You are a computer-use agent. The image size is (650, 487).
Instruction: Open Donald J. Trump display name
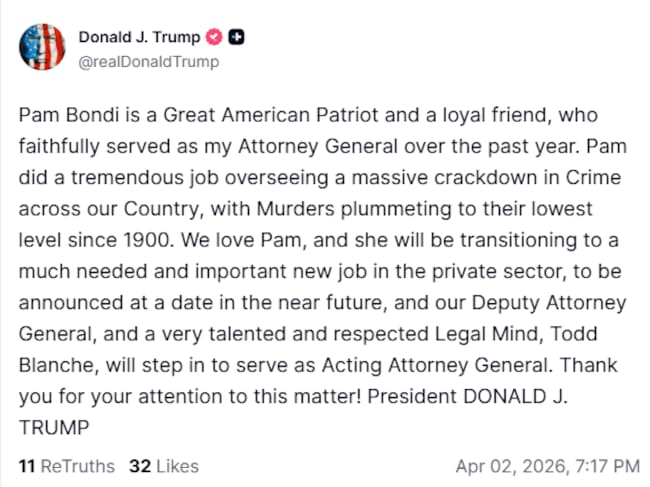(x=138, y=39)
